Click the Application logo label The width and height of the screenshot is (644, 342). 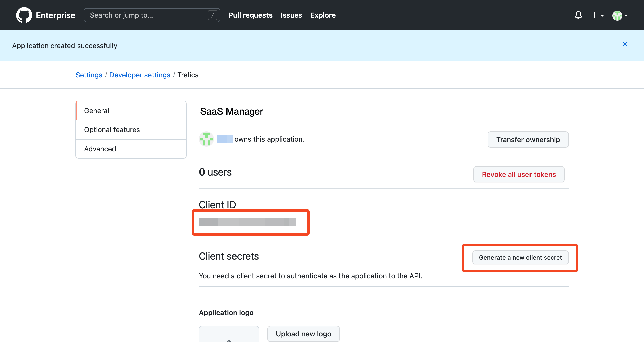tap(226, 313)
